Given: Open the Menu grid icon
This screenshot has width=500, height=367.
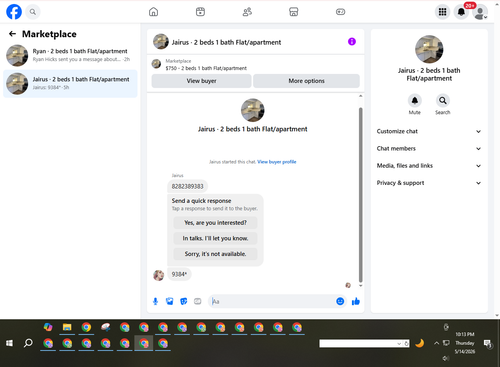Looking at the screenshot, I should point(442,12).
